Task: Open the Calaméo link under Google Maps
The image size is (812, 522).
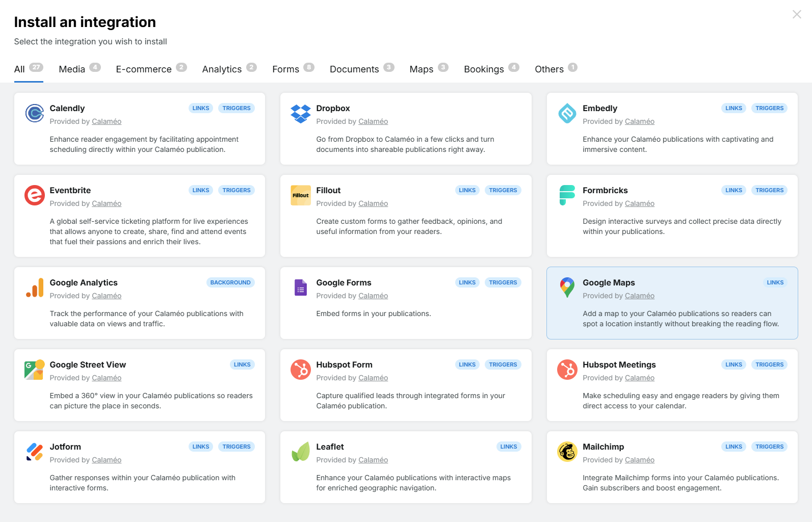Action: pos(640,296)
